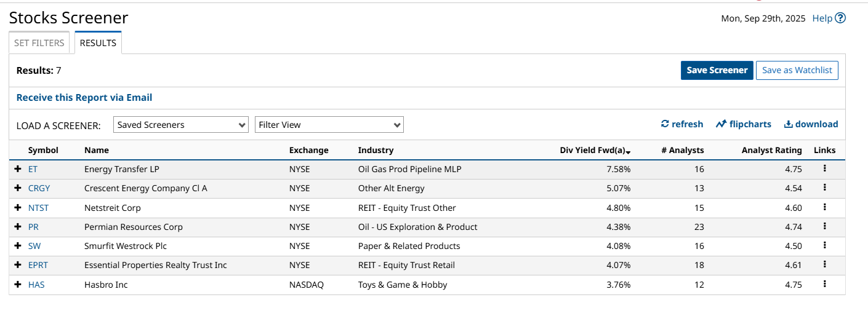Open links menu for Netstreit Corp

point(824,207)
